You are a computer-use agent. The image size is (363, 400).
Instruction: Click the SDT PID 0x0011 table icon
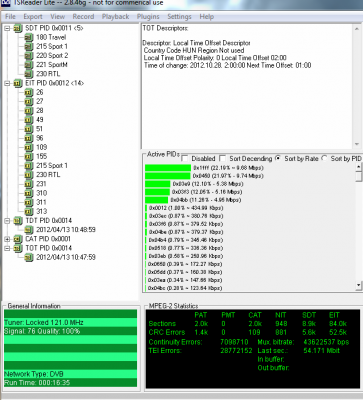[18, 29]
